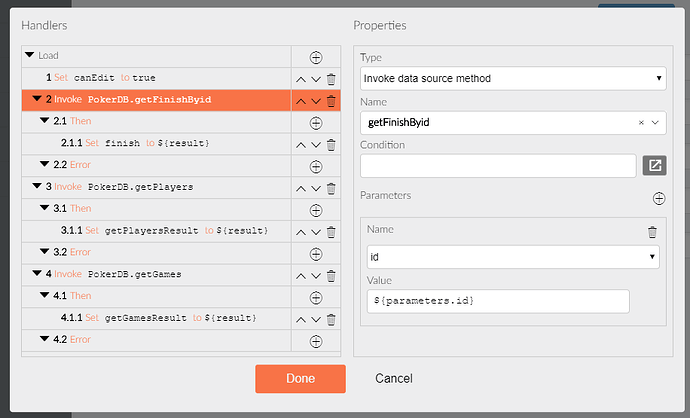Open the parameter Name dropdown showing id
690x418 pixels.
click(508, 257)
